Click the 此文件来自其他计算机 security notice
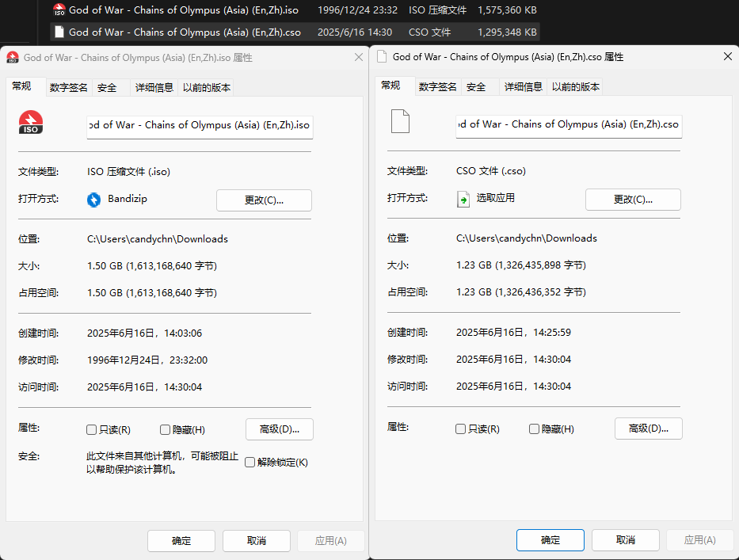739x560 pixels. [162, 463]
